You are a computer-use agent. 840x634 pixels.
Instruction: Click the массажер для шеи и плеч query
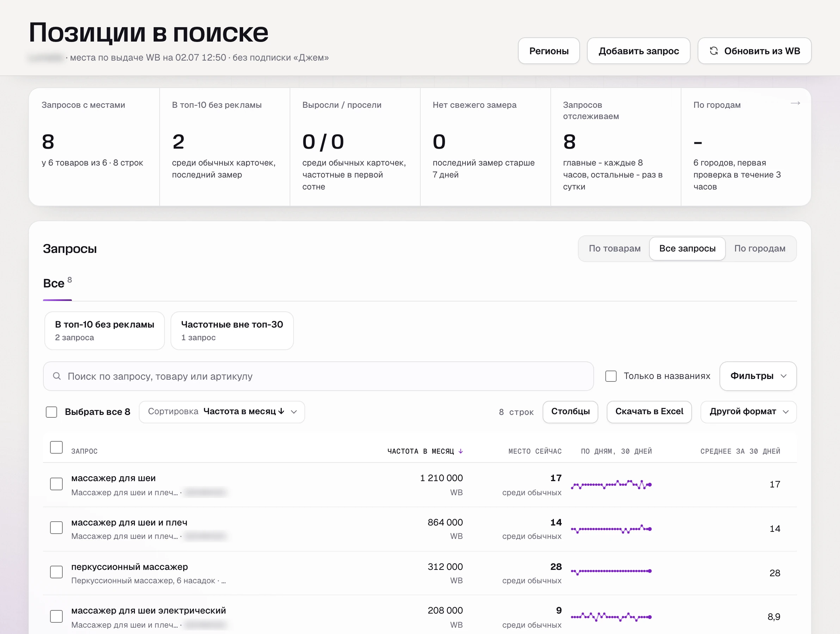pos(129,523)
